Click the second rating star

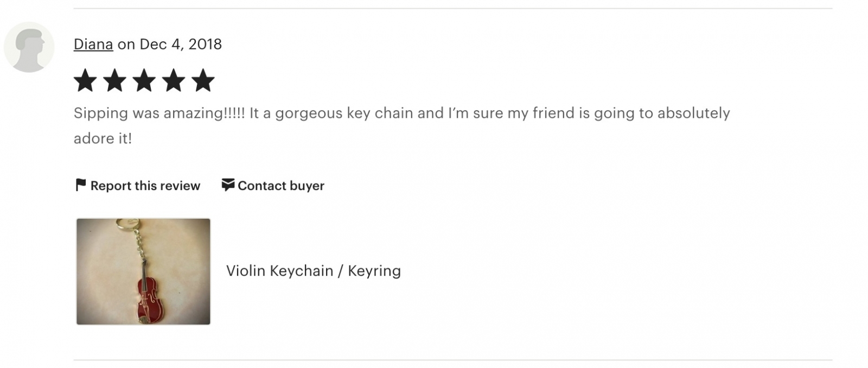pyautogui.click(x=114, y=80)
